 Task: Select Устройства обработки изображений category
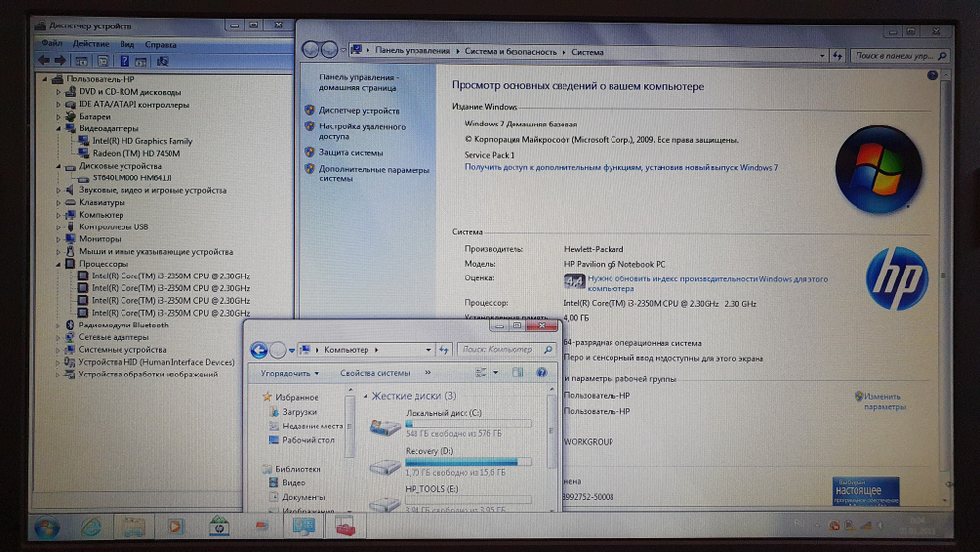pyautogui.click(x=148, y=375)
